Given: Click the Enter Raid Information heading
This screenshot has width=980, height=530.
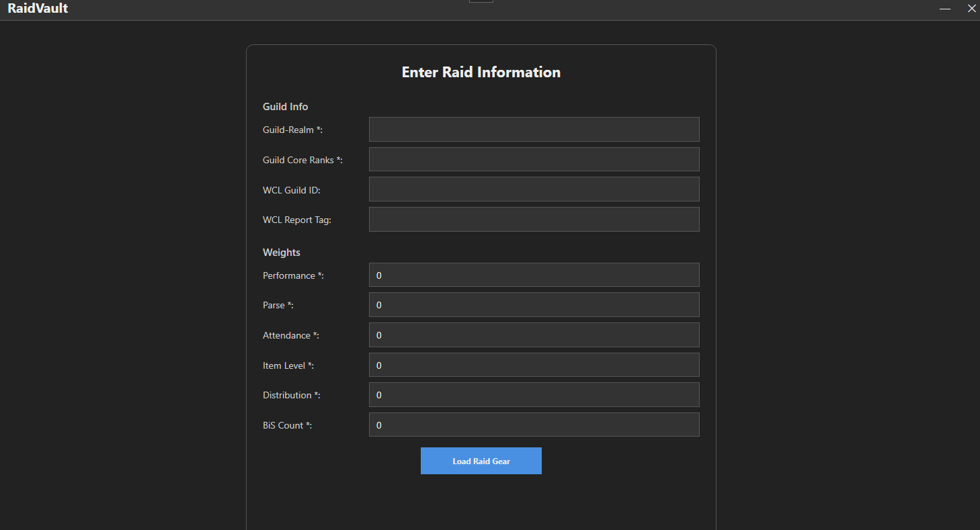Looking at the screenshot, I should click(x=481, y=72).
